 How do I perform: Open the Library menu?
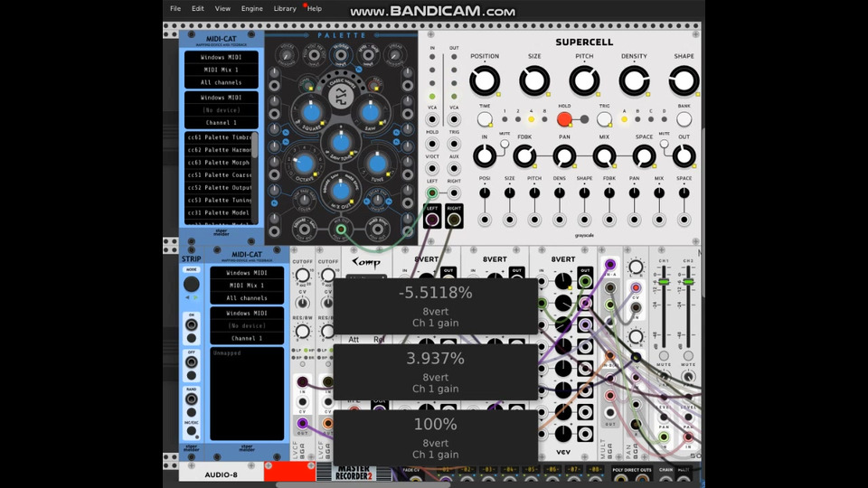[285, 8]
